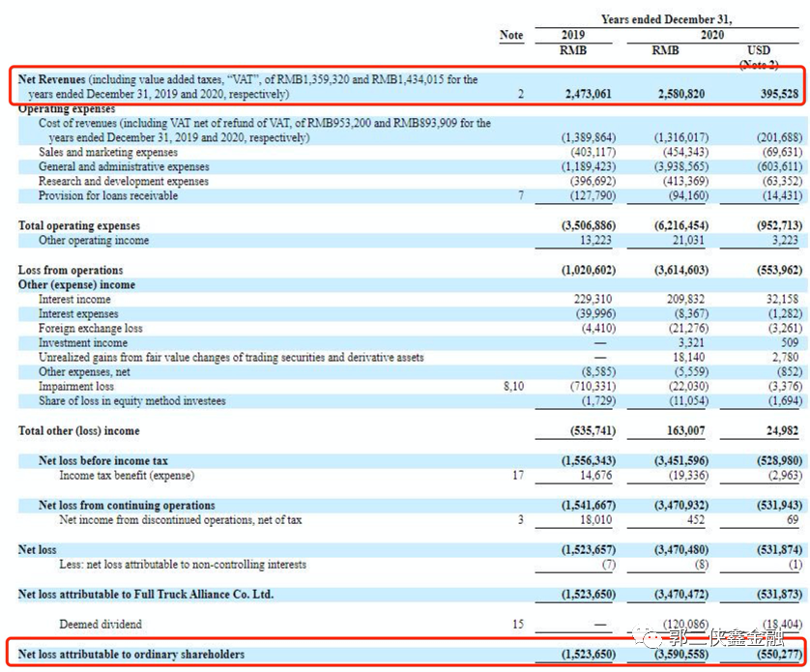Select General and administrative expenses row
810x672 pixels.
tap(411, 166)
